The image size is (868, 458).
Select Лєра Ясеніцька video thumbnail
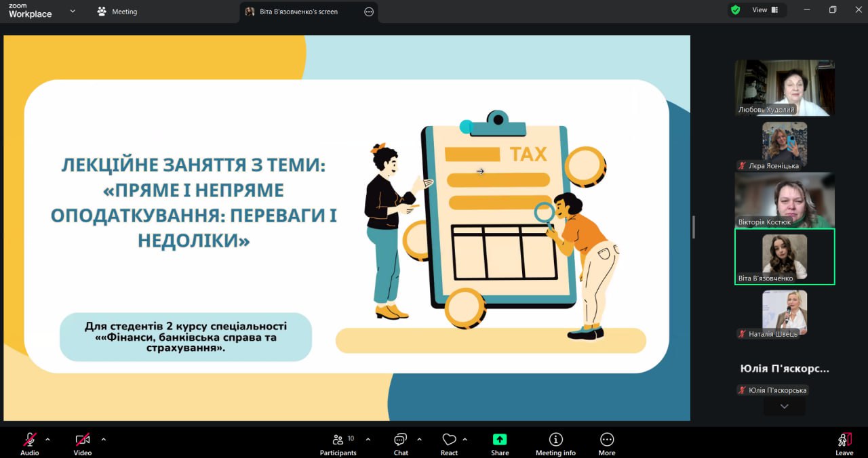pos(785,146)
